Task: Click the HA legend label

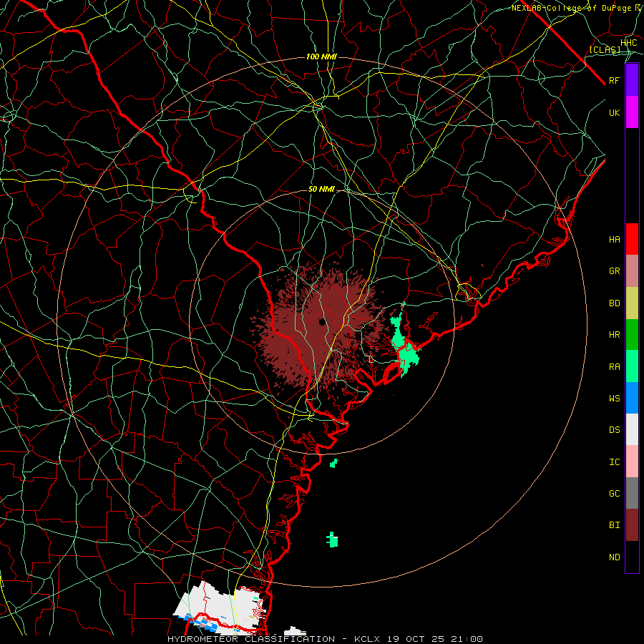Action: (x=615, y=240)
